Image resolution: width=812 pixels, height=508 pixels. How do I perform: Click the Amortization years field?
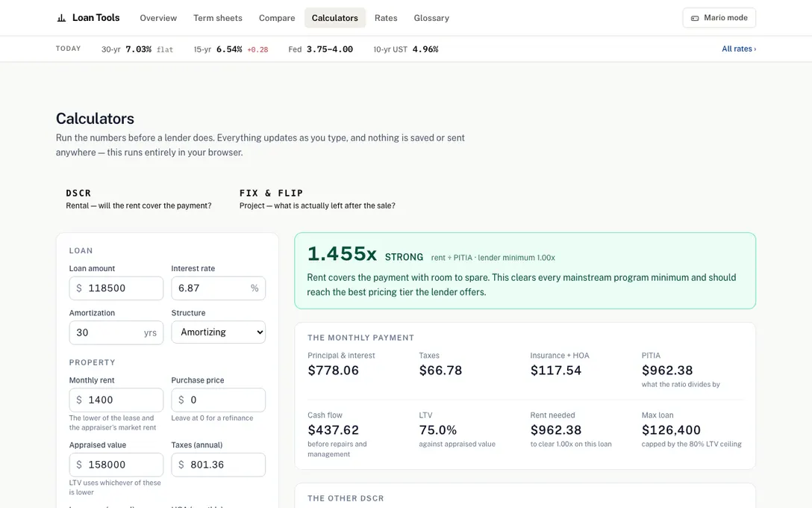pos(116,332)
